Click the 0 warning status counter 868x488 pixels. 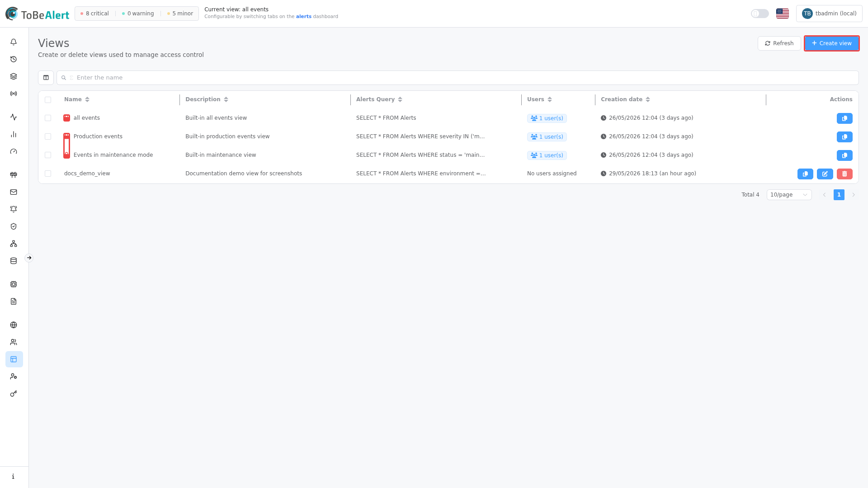tap(138, 14)
